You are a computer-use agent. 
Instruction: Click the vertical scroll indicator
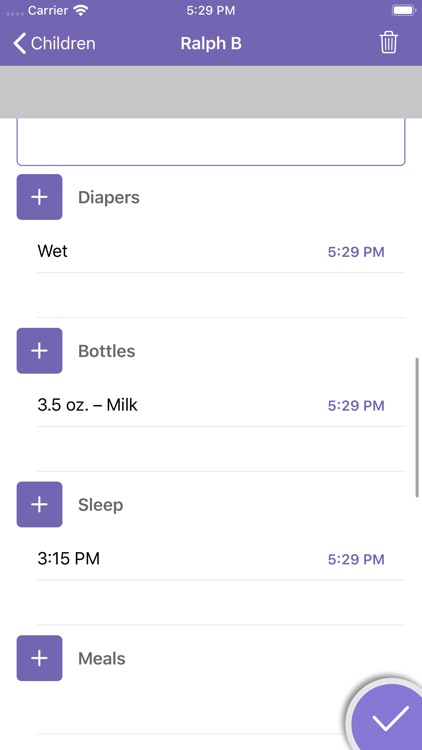coord(417,428)
